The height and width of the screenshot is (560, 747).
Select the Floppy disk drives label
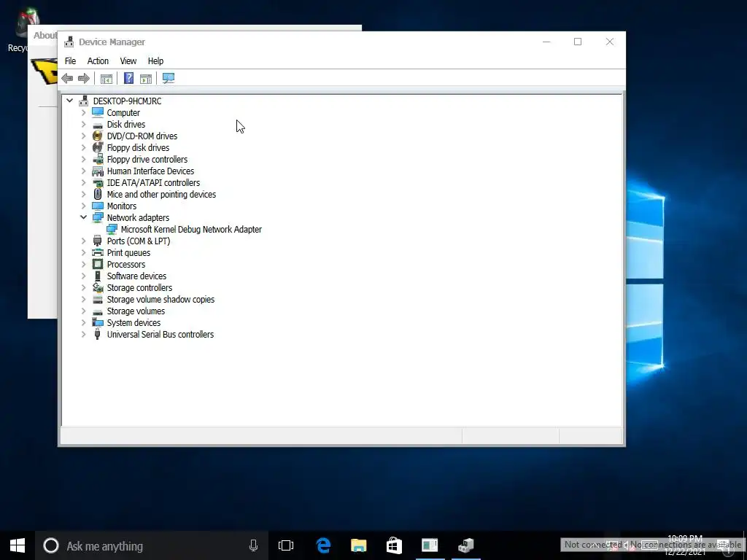coord(138,147)
